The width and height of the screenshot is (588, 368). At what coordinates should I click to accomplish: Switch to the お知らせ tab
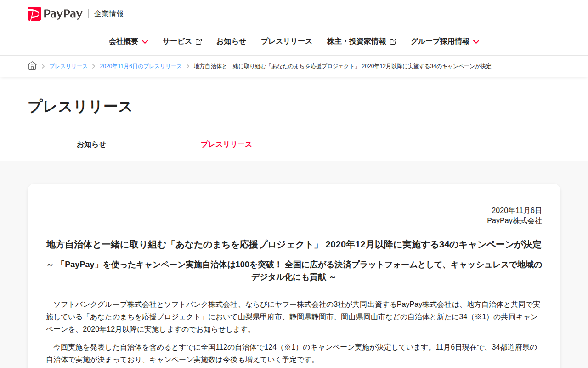pyautogui.click(x=91, y=144)
